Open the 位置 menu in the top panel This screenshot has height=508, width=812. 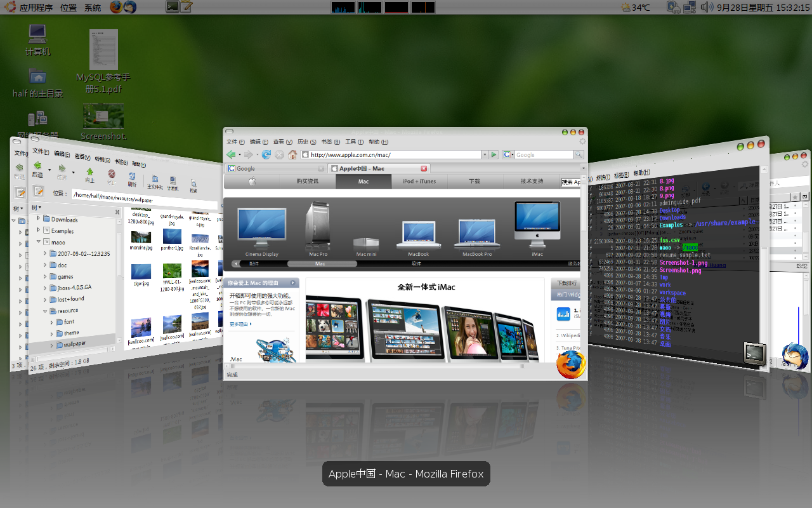click(x=69, y=8)
